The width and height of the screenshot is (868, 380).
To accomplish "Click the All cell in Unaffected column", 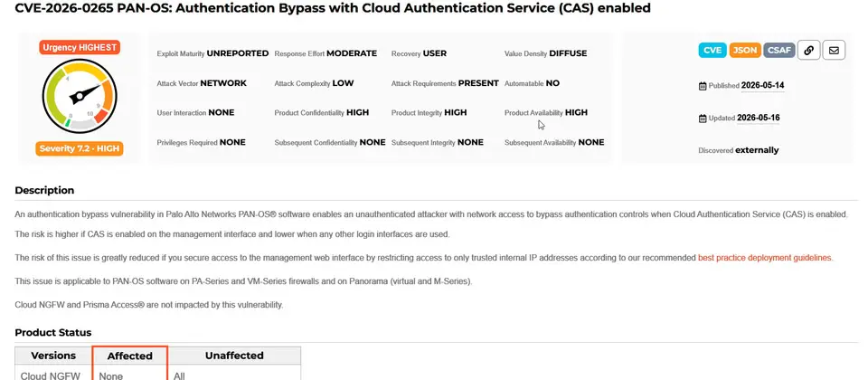I will (x=179, y=375).
